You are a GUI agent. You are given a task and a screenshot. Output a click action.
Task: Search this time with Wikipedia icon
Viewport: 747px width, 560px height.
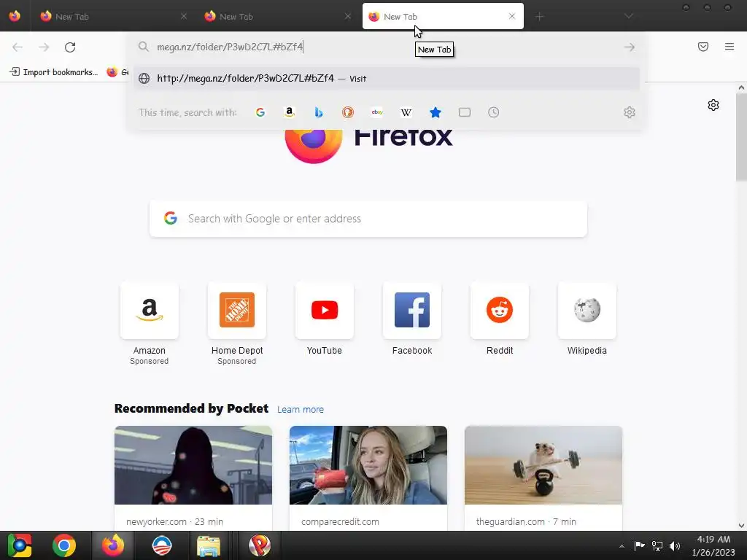point(406,112)
